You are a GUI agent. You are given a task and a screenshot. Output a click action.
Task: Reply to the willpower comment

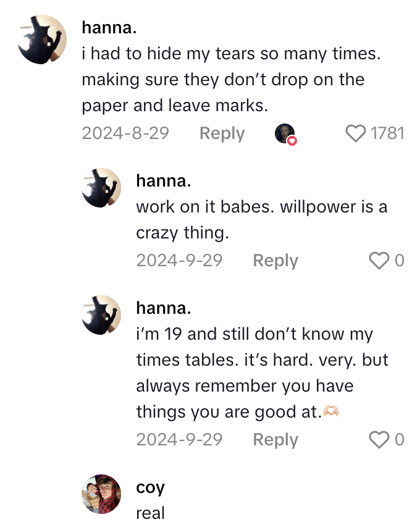pos(275,261)
